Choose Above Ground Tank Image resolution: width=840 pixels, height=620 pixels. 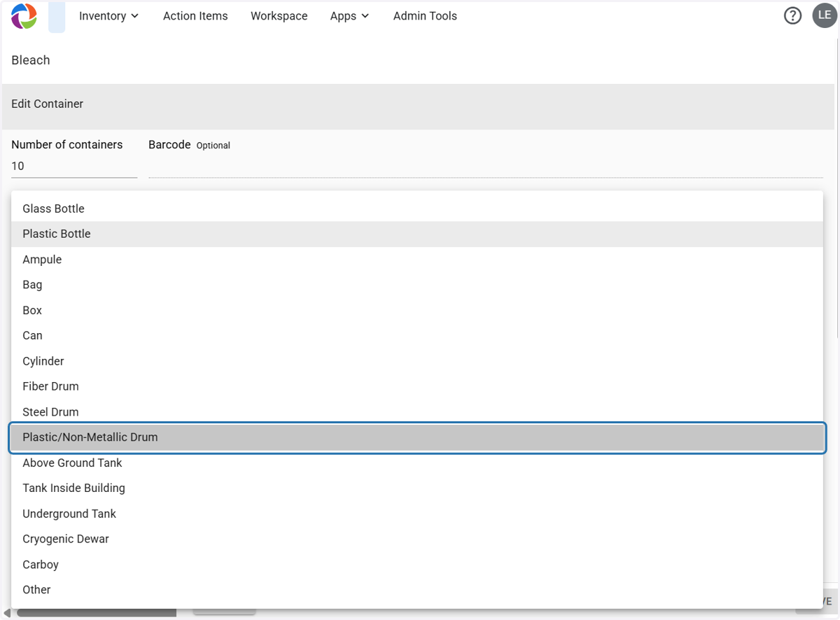417,463
